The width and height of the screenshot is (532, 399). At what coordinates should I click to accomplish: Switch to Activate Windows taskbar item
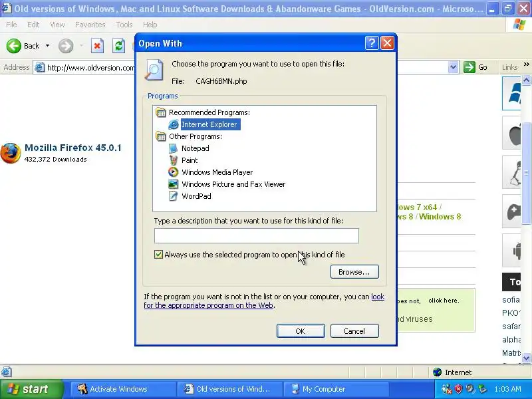(x=122, y=389)
